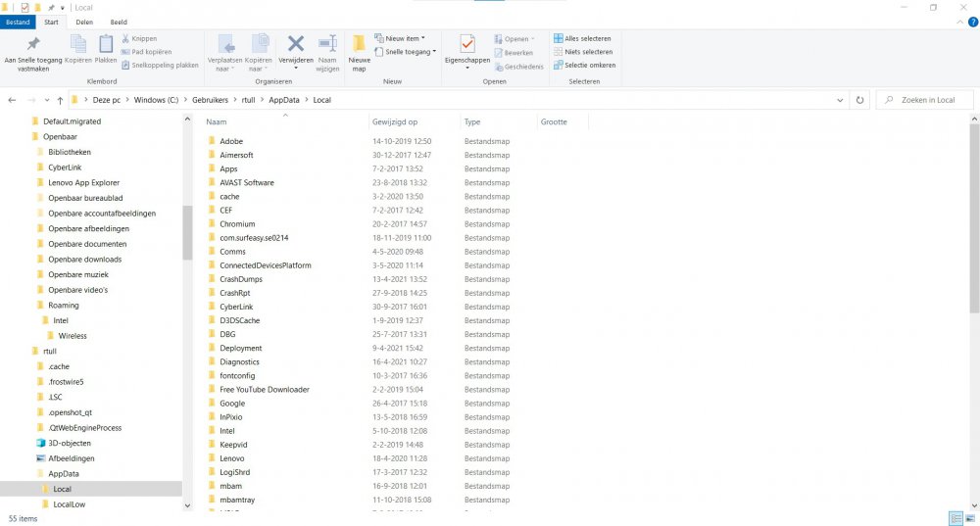Click the Alles selecteren option

pyautogui.click(x=583, y=38)
